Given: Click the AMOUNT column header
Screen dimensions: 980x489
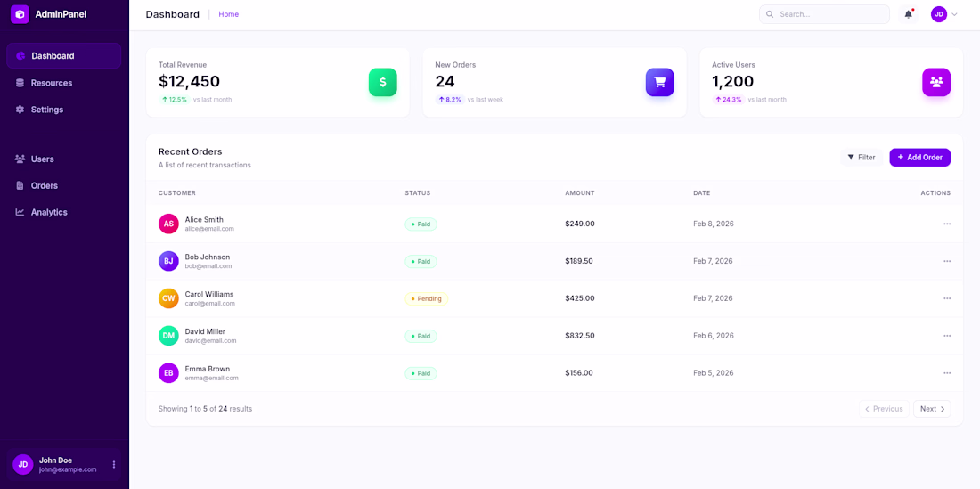Looking at the screenshot, I should 580,193.
